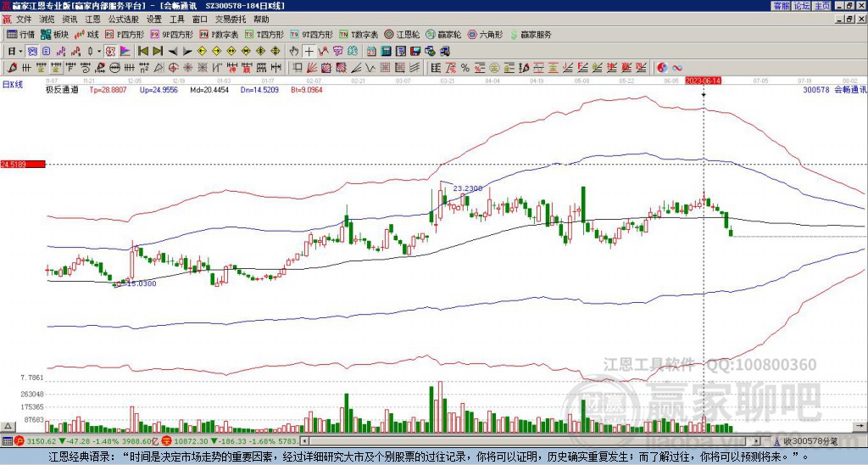The width and height of the screenshot is (868, 465).
Task: Click the percent % tool icon
Action: coord(465,68)
